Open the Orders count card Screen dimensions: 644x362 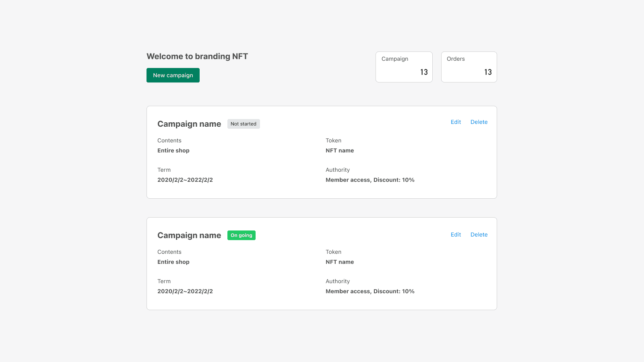[469, 67]
